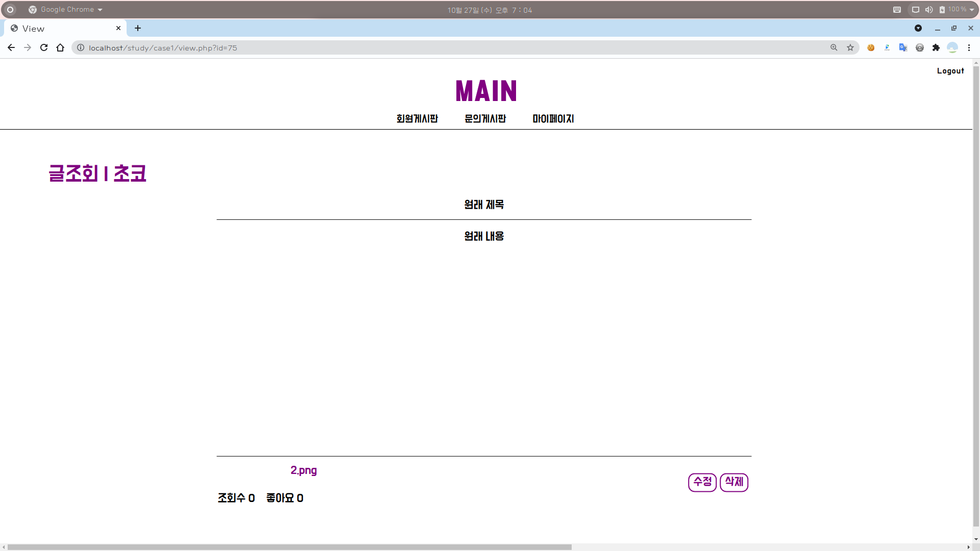This screenshot has width=980, height=551.
Task: Click the Logout link
Action: click(950, 71)
